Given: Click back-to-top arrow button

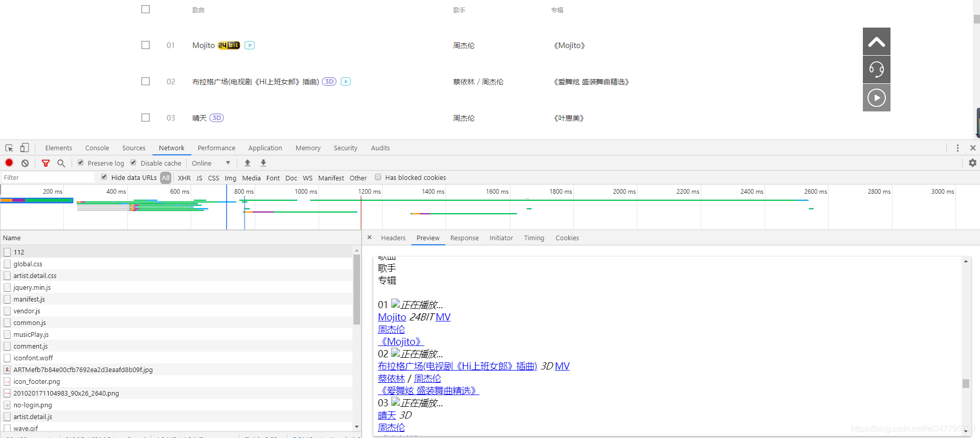Looking at the screenshot, I should (877, 41).
